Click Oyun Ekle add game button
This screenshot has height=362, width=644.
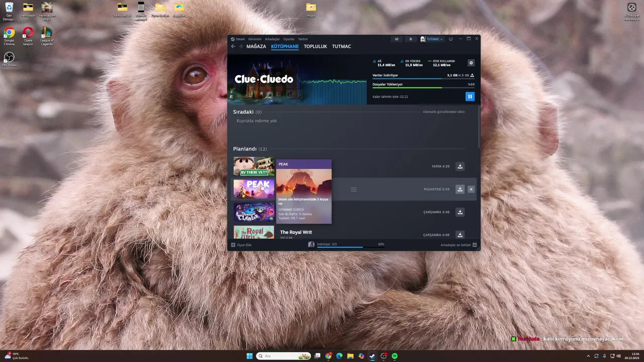[242, 245]
